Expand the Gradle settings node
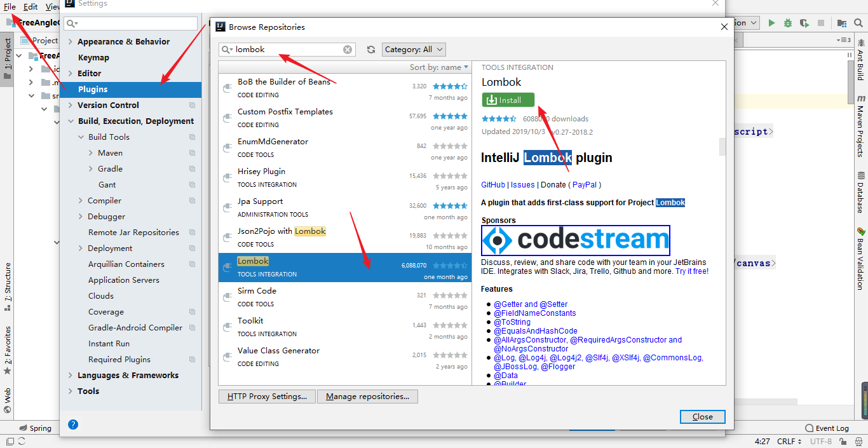 pos(91,169)
